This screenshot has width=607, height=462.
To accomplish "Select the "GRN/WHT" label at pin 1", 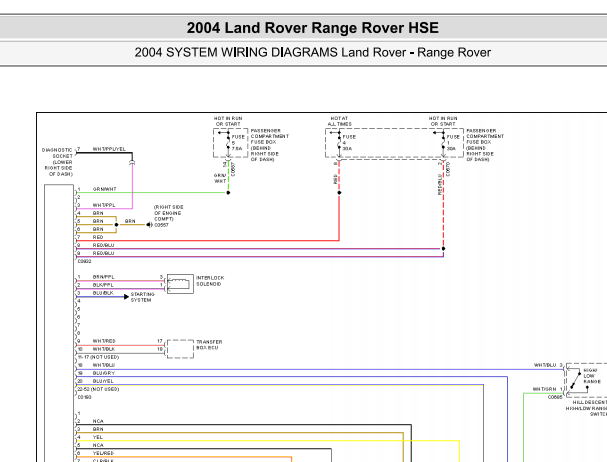I will click(x=105, y=189).
